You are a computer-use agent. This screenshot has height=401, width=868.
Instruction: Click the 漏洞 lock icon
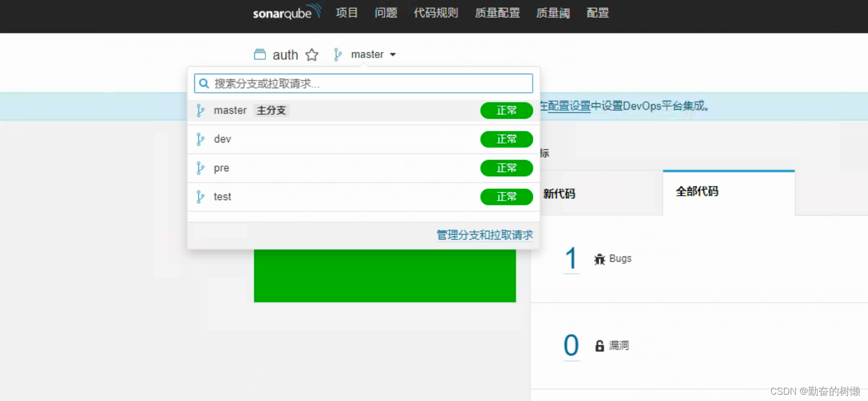pyautogui.click(x=600, y=346)
